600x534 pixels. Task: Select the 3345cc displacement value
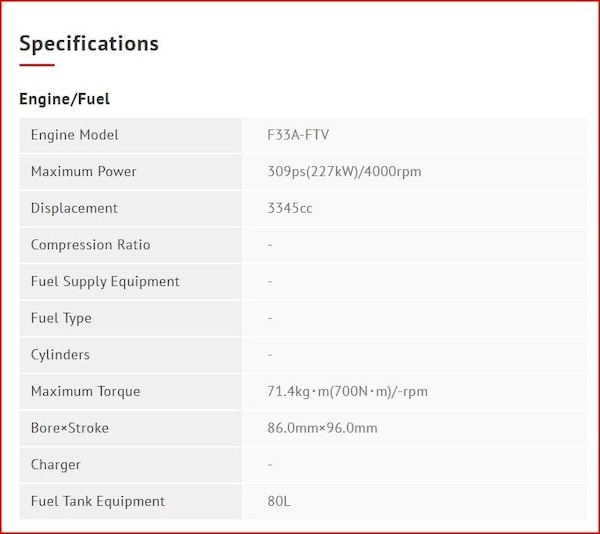290,208
